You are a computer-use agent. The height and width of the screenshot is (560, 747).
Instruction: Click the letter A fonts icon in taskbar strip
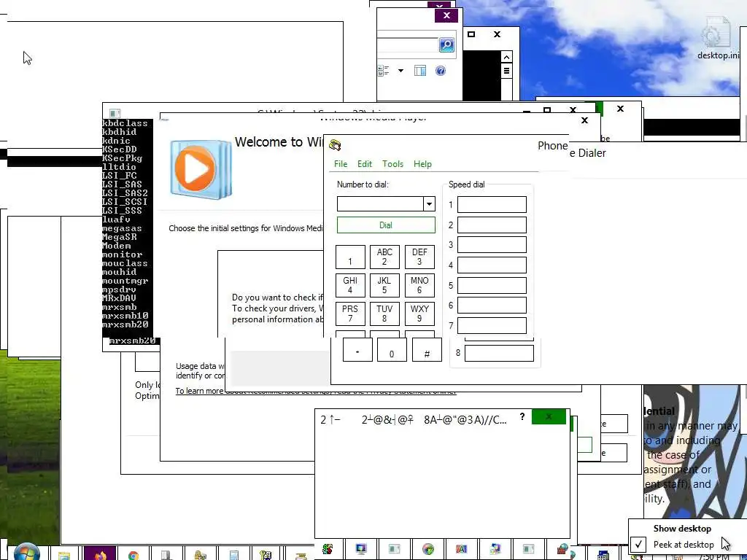461,549
